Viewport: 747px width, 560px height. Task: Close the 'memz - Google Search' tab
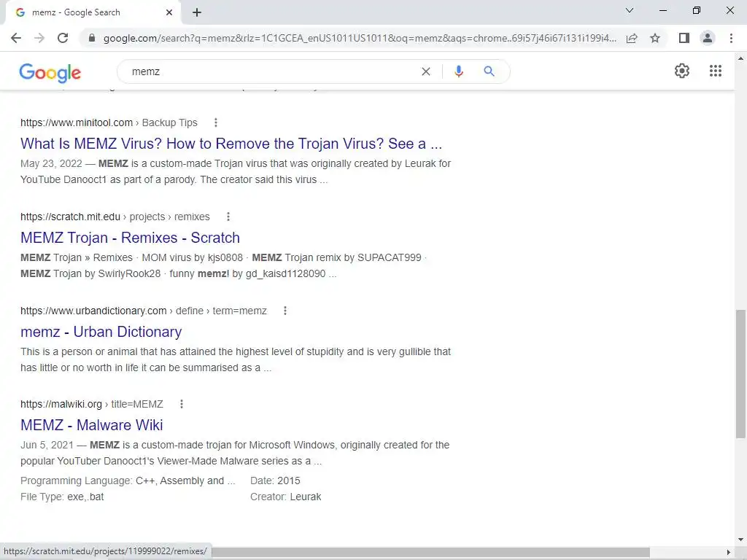coord(169,12)
